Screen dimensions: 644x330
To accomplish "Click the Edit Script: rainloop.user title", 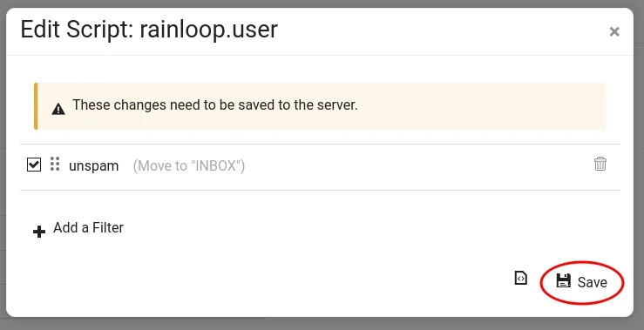I will (149, 30).
